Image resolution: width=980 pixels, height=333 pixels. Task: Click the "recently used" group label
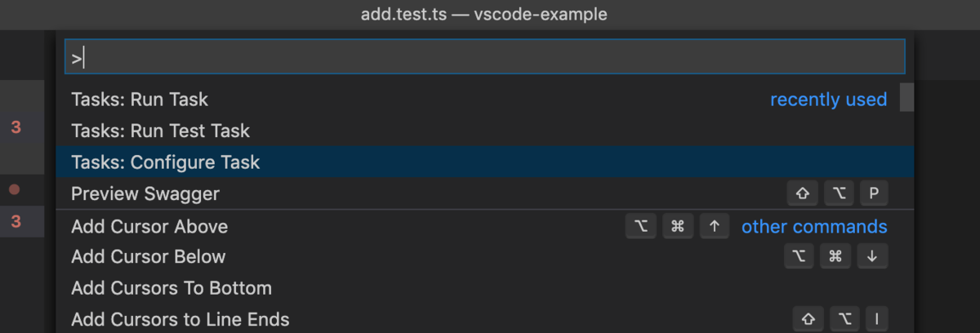pyautogui.click(x=828, y=100)
